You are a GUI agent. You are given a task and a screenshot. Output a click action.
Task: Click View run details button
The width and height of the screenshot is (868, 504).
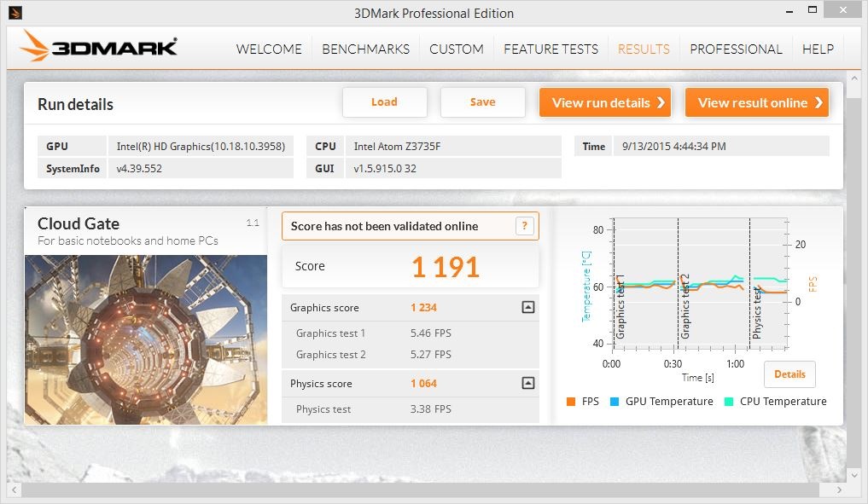point(604,102)
